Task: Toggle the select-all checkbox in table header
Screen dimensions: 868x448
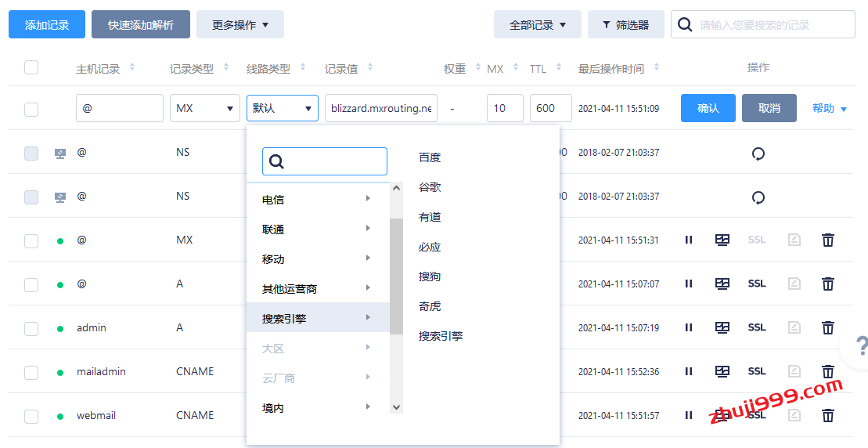Action: (31, 67)
